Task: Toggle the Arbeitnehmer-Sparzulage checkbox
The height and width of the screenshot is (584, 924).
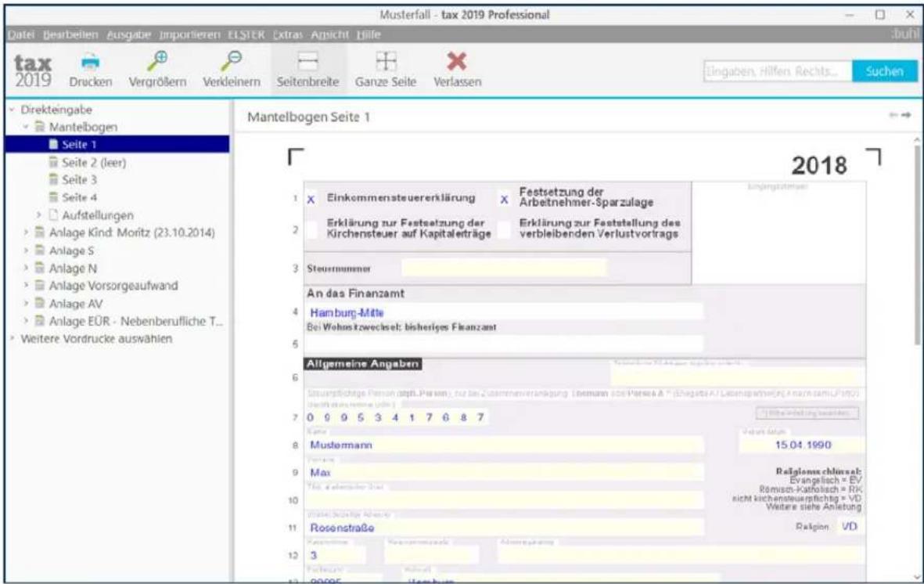Action: click(505, 200)
